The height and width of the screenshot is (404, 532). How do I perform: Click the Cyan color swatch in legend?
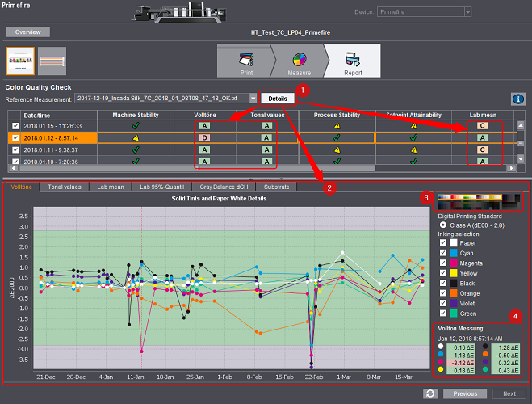454,253
